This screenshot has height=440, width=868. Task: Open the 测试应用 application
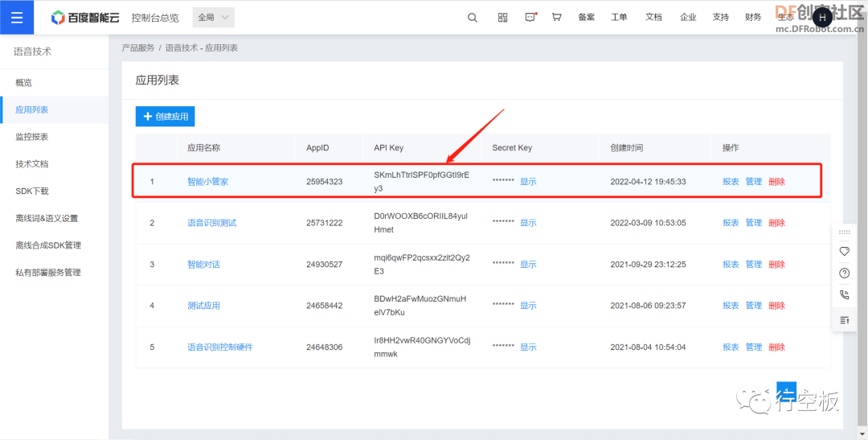pyautogui.click(x=203, y=306)
